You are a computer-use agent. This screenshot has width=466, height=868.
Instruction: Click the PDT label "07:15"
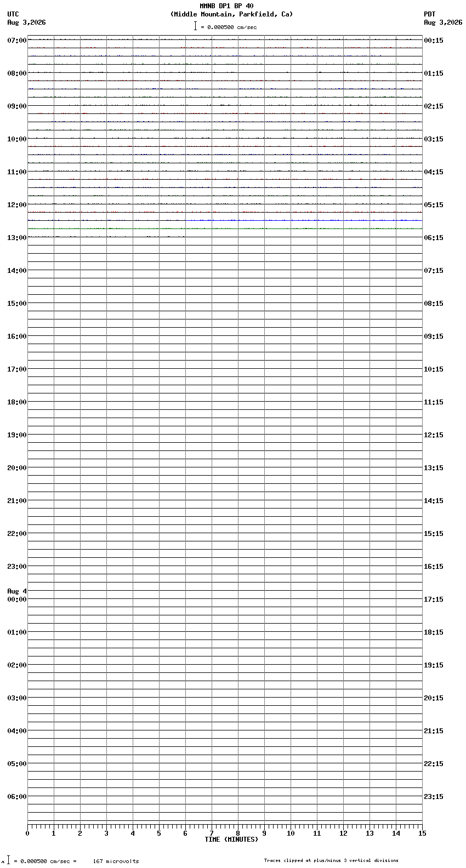point(434,271)
